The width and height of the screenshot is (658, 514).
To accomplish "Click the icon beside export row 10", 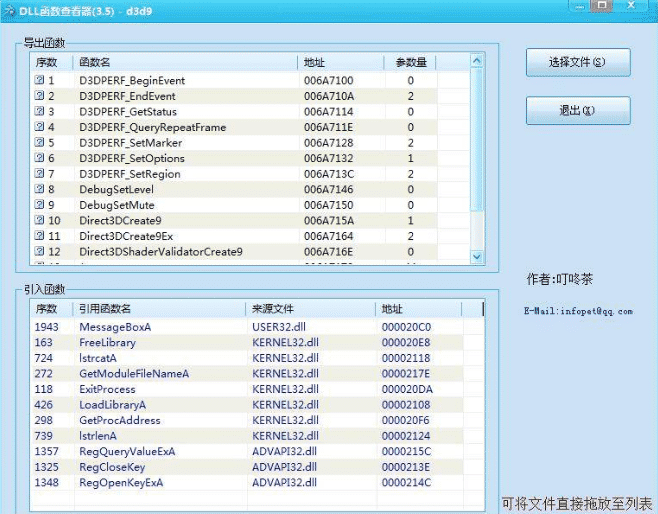I will point(39,220).
